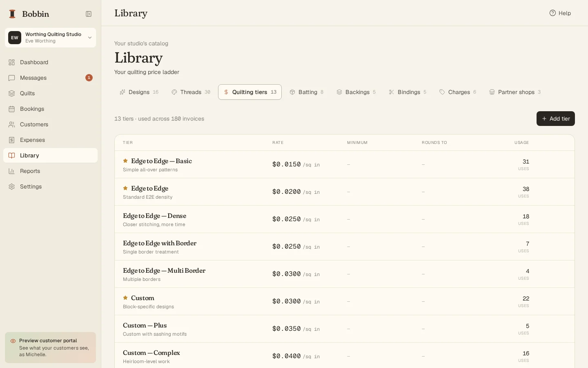
Task: Select the Quilting tiers tab
Action: (250, 92)
